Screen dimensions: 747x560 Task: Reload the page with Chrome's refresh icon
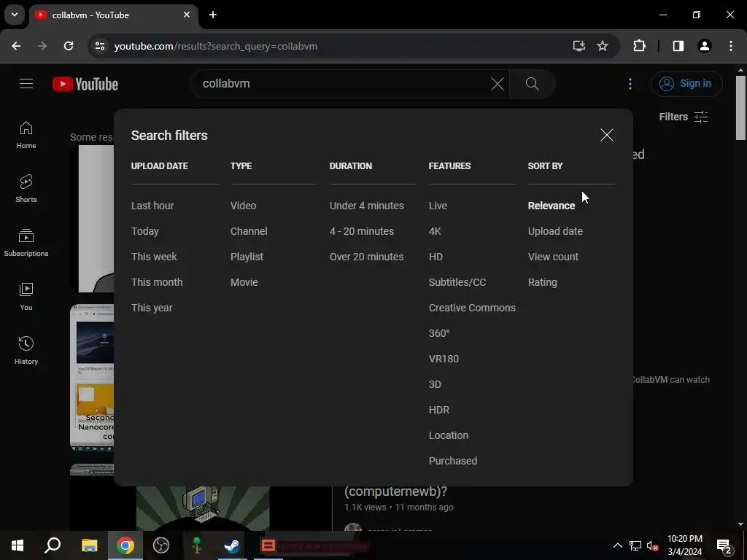(x=69, y=46)
